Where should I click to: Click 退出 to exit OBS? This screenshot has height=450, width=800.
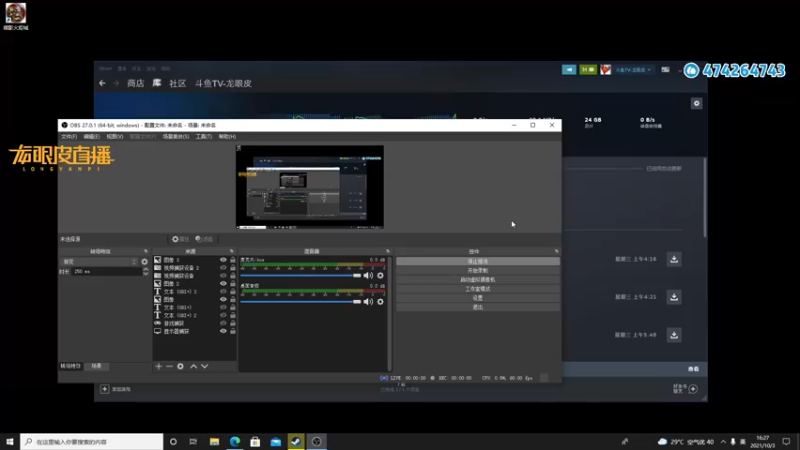point(478,307)
